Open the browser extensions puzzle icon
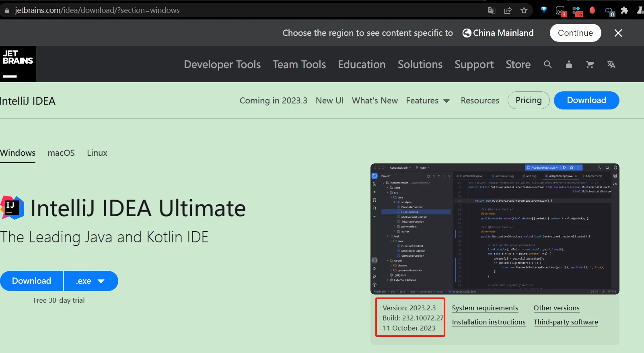 [624, 10]
